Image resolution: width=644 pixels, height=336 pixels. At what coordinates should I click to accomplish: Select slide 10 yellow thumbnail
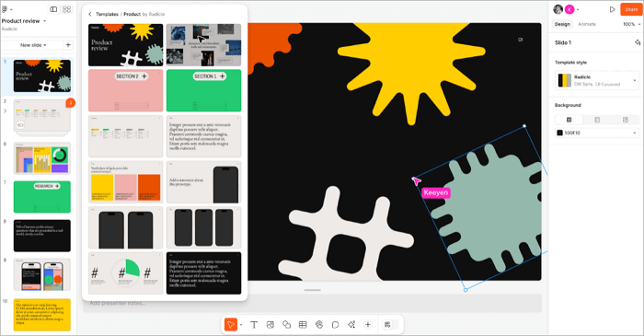pos(42,315)
